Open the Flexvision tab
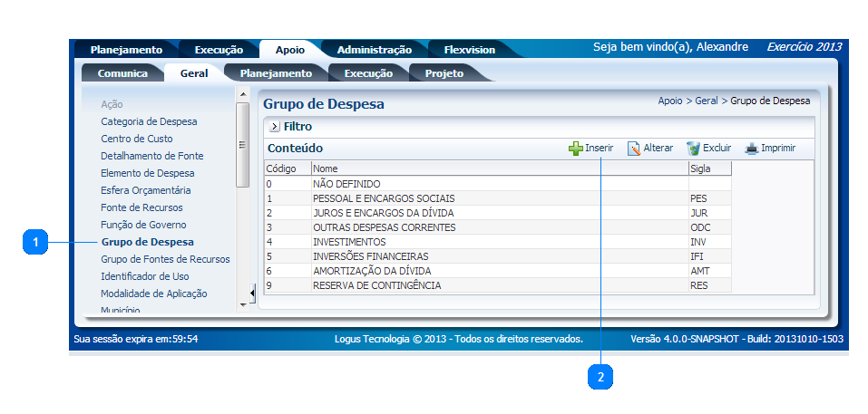The height and width of the screenshot is (414, 868). point(470,50)
